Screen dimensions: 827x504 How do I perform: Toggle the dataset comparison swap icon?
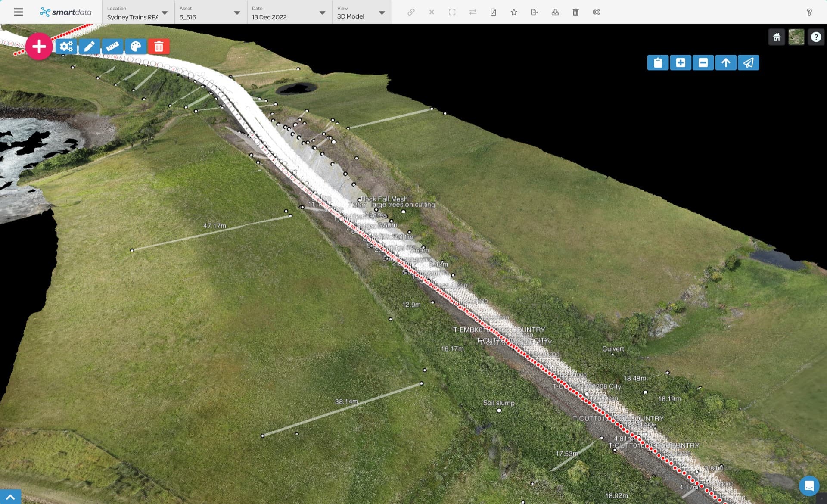(x=473, y=12)
